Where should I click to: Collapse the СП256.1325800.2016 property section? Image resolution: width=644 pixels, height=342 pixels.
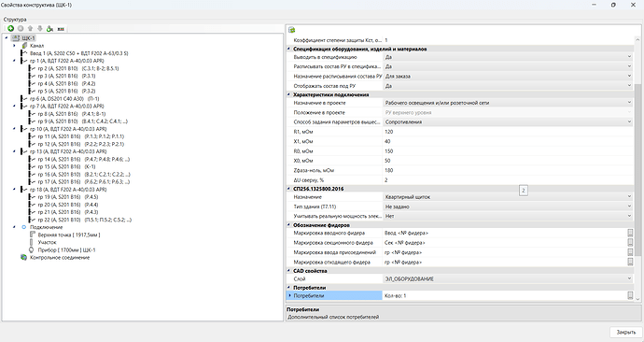coord(289,189)
